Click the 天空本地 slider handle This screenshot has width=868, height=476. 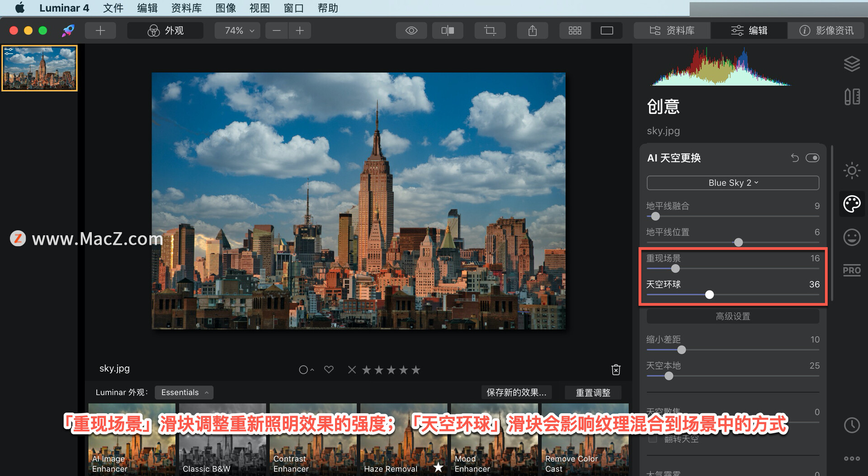669,376
